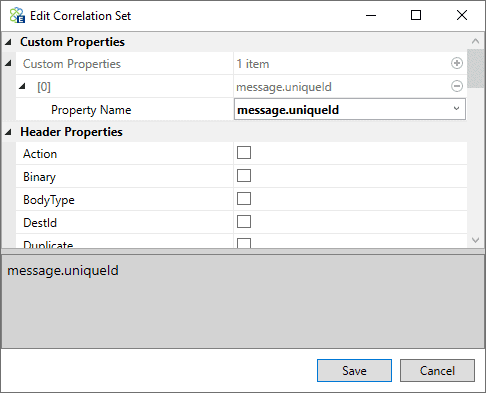486x393 pixels.
Task: Select the BodyType row label
Action: (49, 200)
